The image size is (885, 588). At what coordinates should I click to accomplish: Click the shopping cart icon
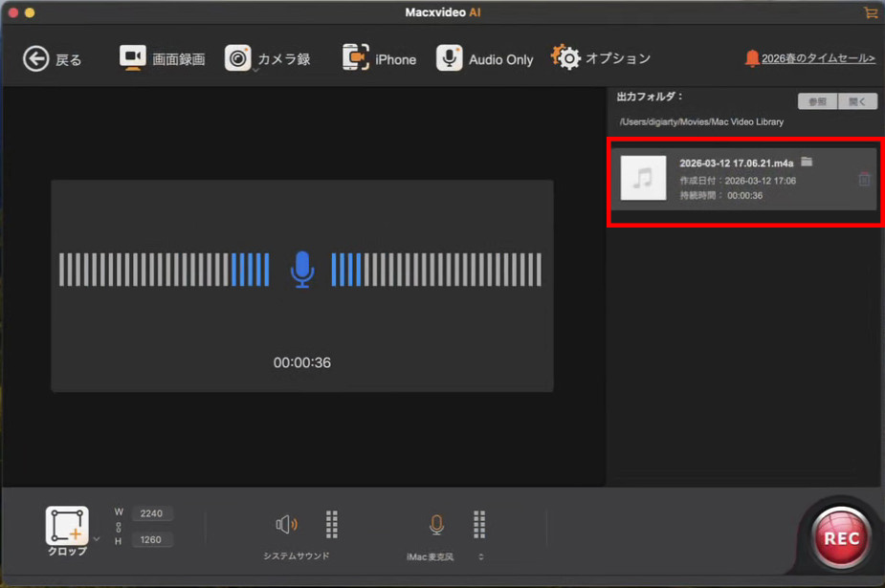870,12
